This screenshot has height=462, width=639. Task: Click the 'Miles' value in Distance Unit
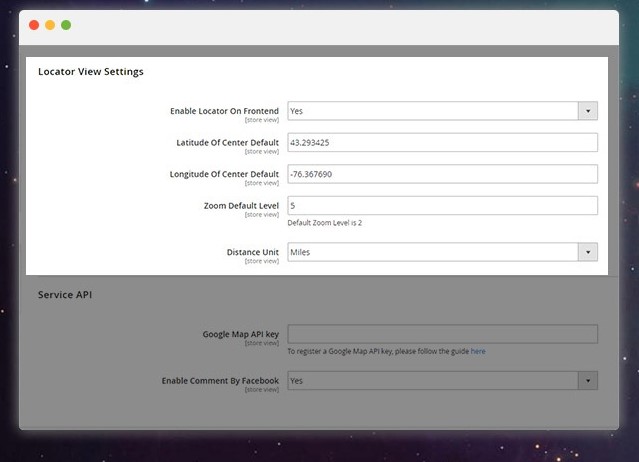(300, 252)
